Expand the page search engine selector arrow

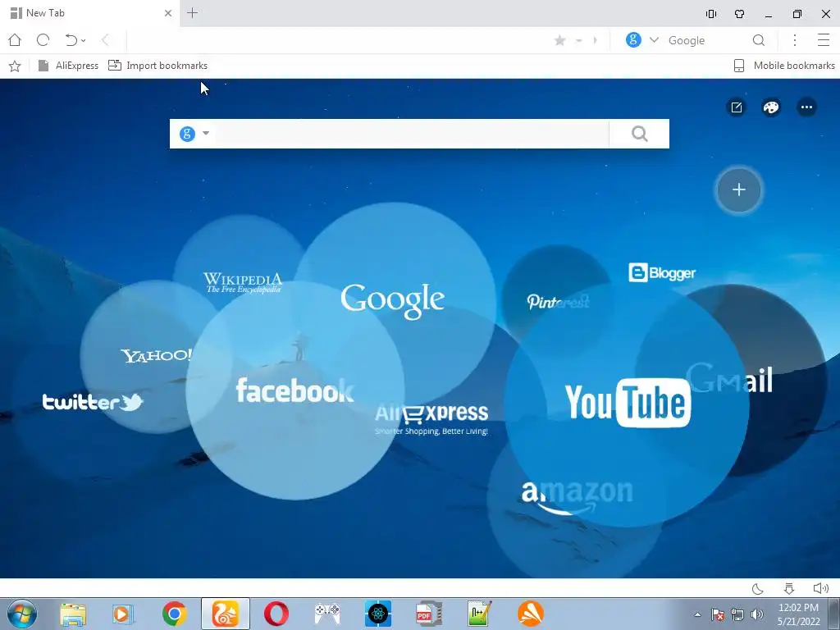(x=206, y=134)
